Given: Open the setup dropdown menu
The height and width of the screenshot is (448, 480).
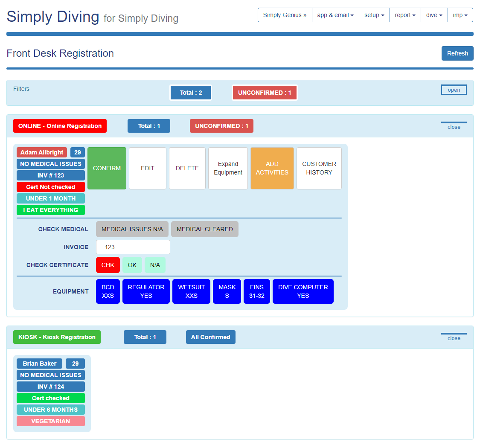Looking at the screenshot, I should point(374,15).
